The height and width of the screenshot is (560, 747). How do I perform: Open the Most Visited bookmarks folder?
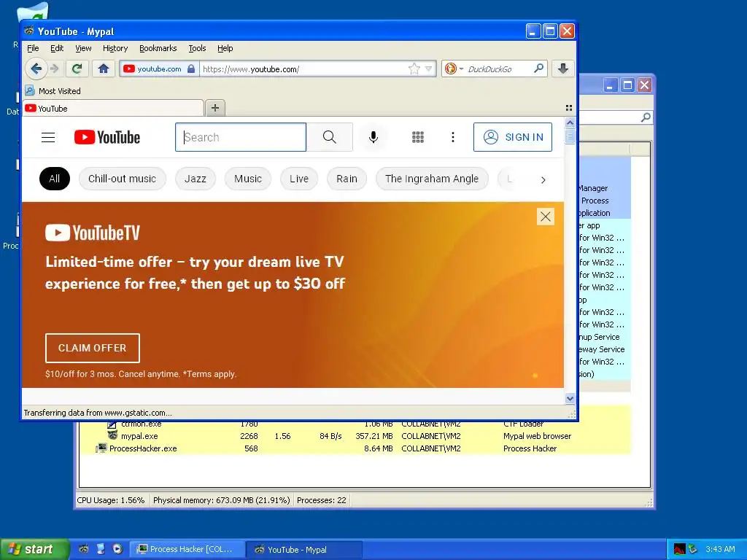tap(53, 90)
